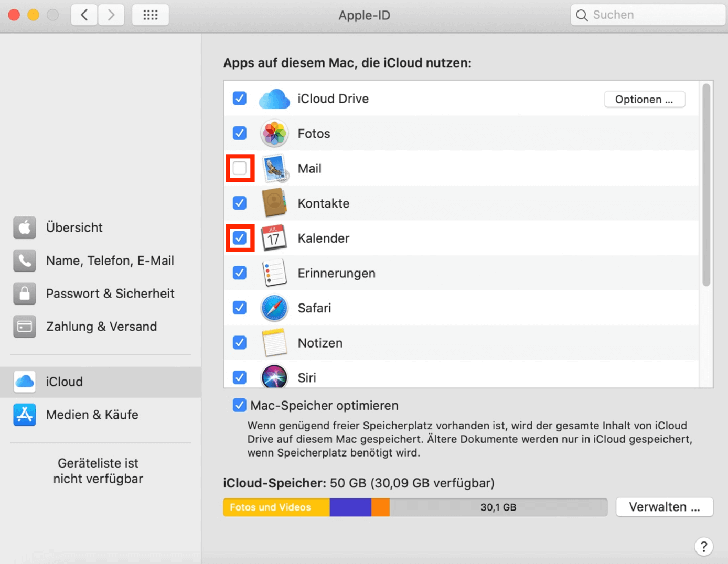The image size is (728, 564).
Task: Click the Safari compass icon
Action: [274, 308]
